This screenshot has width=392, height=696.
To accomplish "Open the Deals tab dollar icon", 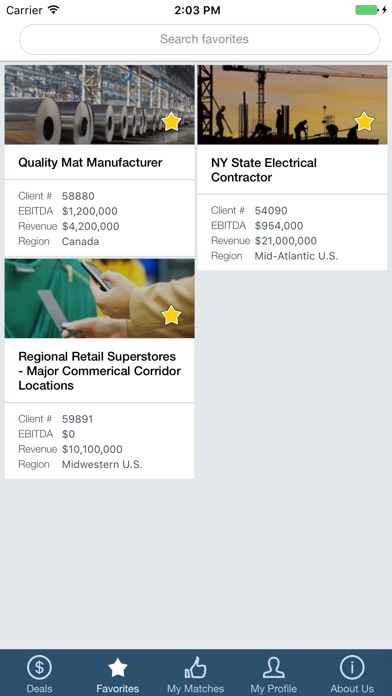I will [39, 667].
